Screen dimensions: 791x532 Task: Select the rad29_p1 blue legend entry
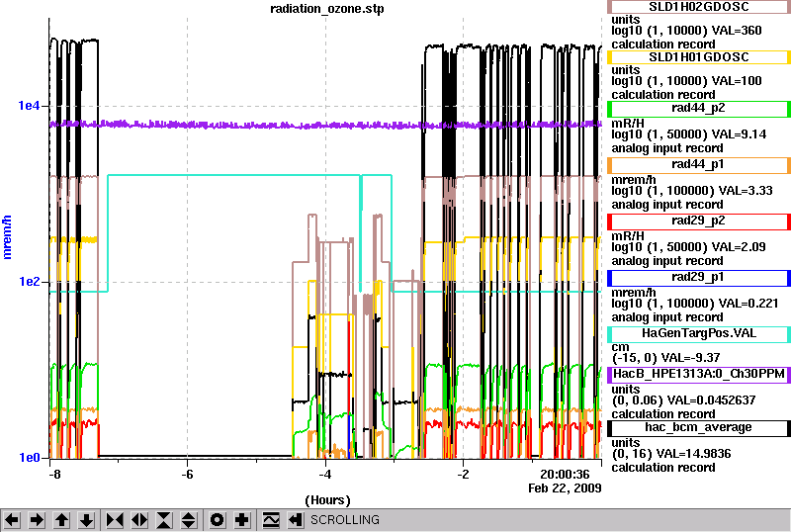point(699,278)
